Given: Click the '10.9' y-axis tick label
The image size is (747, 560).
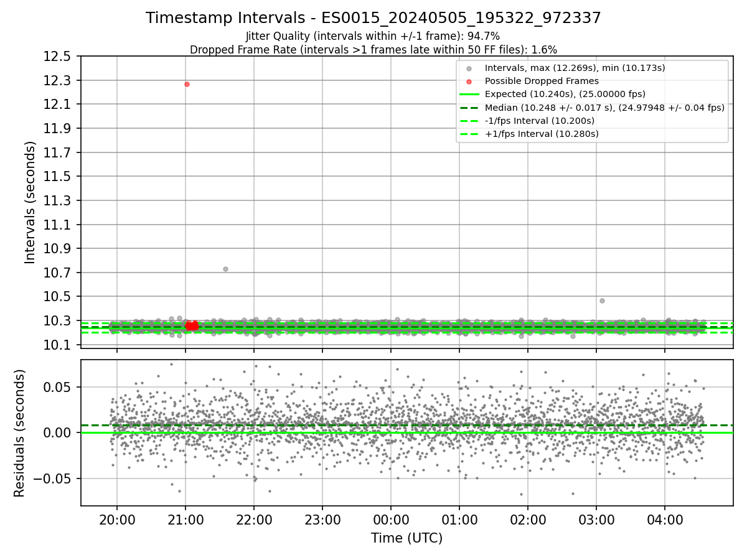Looking at the screenshot, I should pyautogui.click(x=59, y=248).
